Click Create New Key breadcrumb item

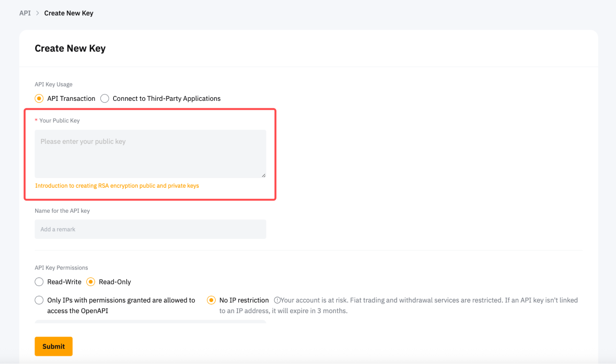point(69,13)
